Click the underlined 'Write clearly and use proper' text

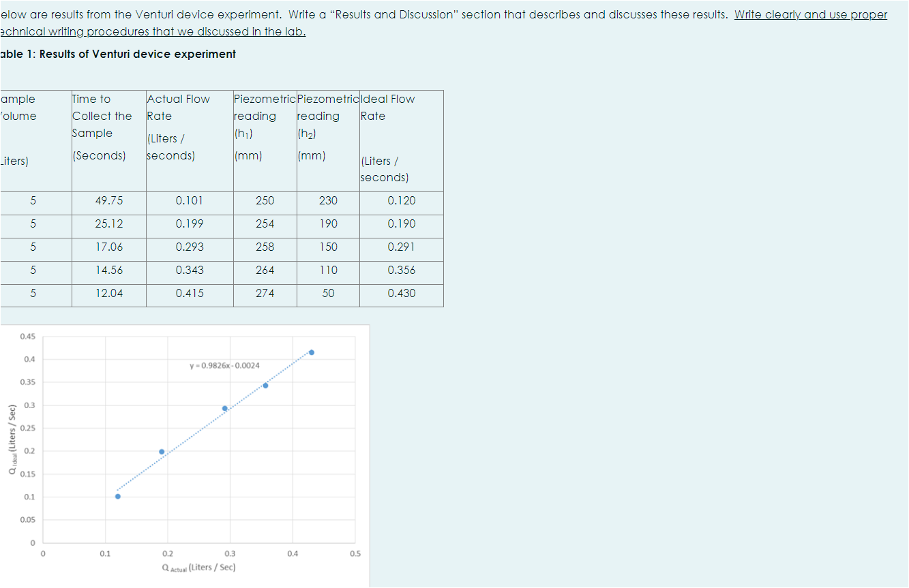coord(811,14)
